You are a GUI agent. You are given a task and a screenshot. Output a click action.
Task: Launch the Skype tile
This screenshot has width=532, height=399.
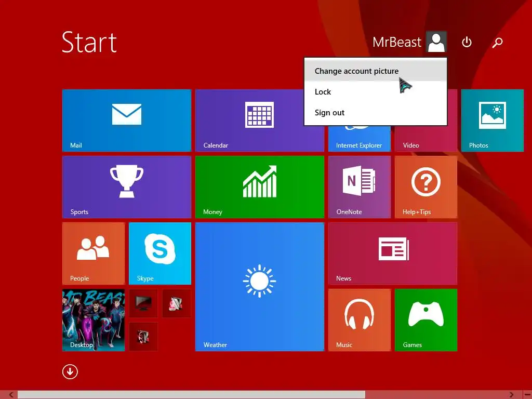tap(160, 254)
